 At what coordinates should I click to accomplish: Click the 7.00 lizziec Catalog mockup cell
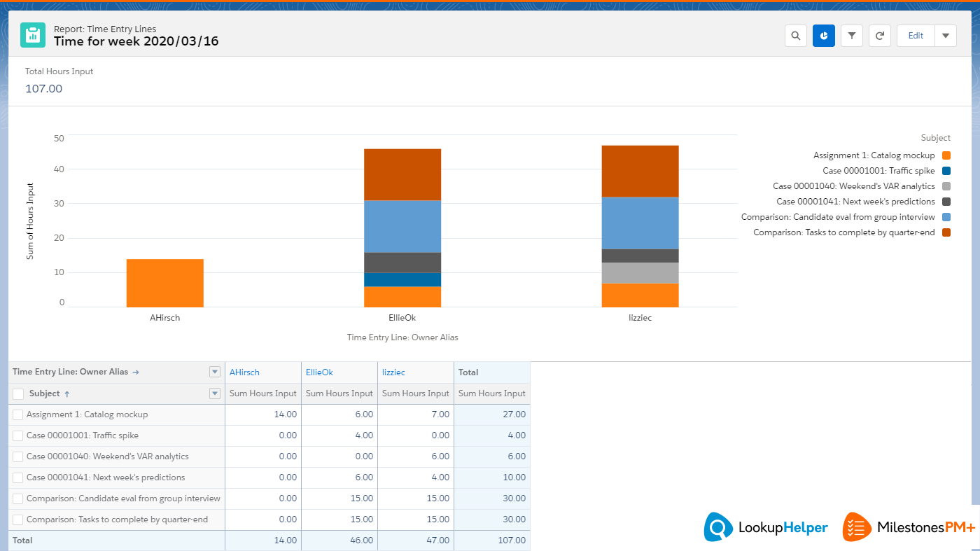416,414
